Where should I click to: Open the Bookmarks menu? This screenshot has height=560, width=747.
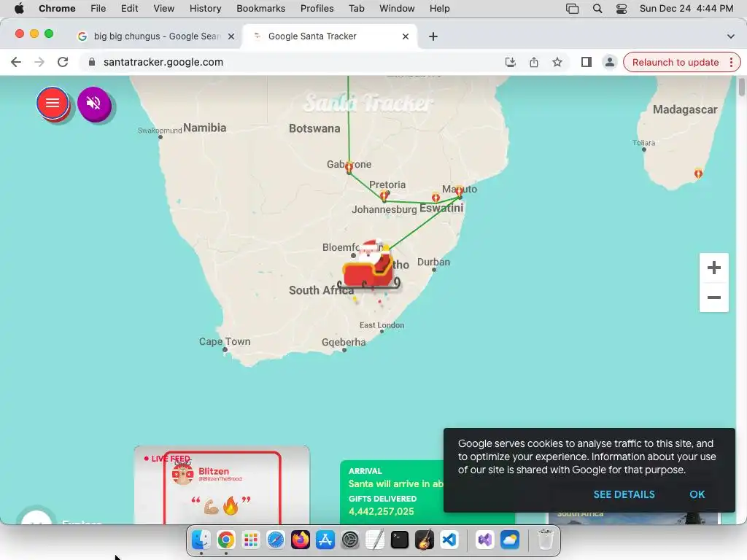(x=260, y=9)
